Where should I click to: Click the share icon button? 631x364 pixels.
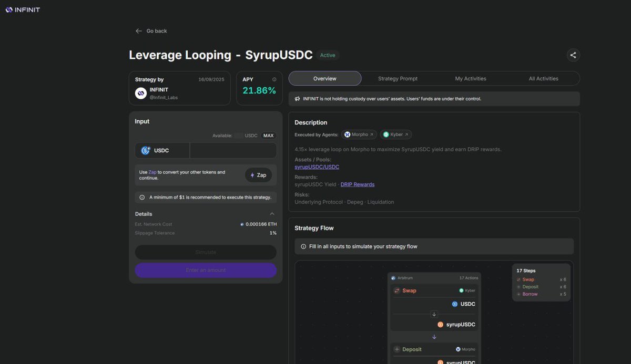[573, 55]
